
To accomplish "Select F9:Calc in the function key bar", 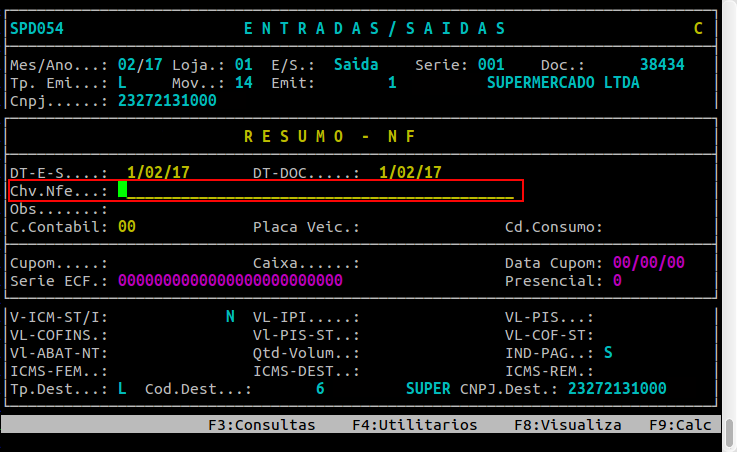I will pyautogui.click(x=680, y=425).
